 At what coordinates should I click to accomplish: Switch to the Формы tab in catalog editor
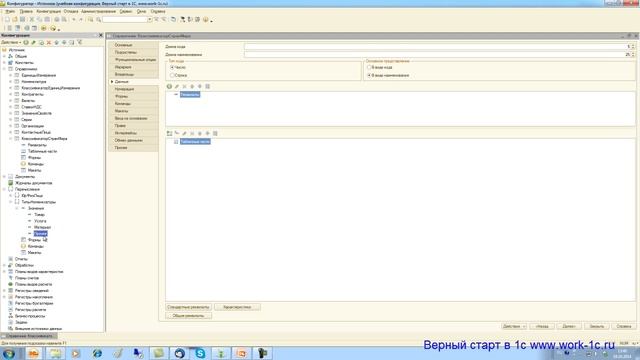pos(133,96)
